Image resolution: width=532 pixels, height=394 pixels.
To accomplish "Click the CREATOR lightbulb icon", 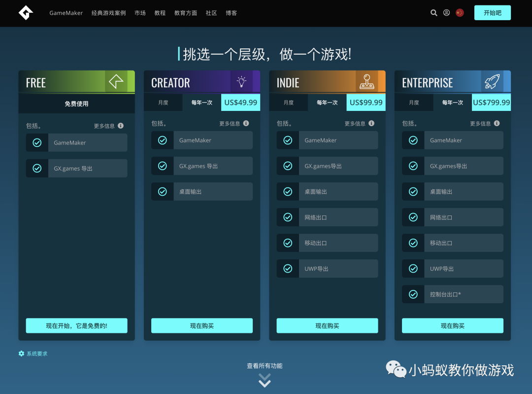I will (x=241, y=81).
